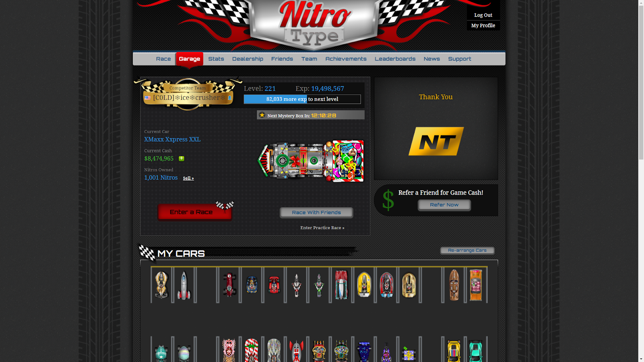Click the 1,001 Nitros value
The width and height of the screenshot is (644, 362).
click(161, 177)
